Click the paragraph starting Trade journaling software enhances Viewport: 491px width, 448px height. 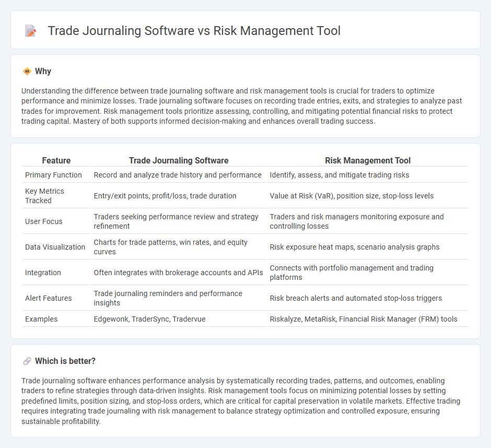tap(241, 401)
